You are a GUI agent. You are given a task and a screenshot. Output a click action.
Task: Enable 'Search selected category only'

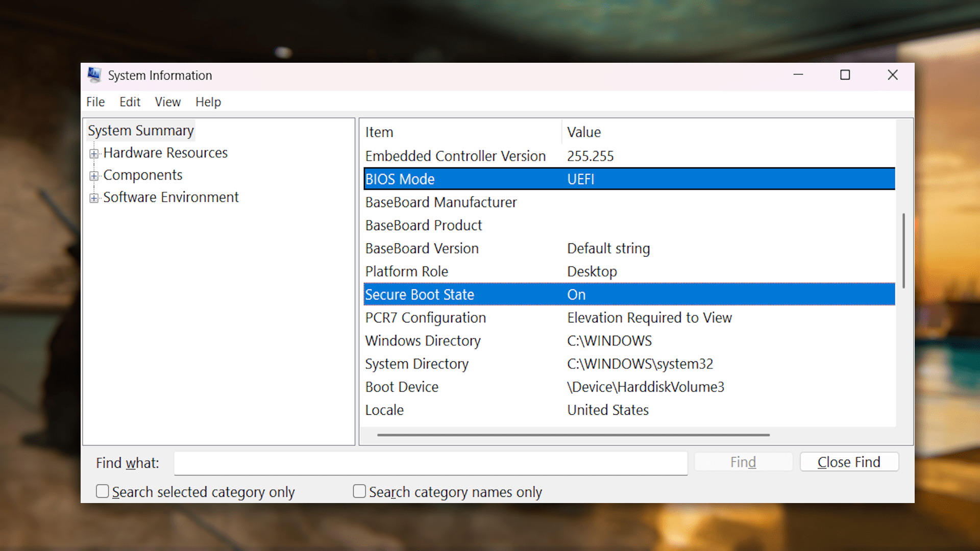[102, 491]
